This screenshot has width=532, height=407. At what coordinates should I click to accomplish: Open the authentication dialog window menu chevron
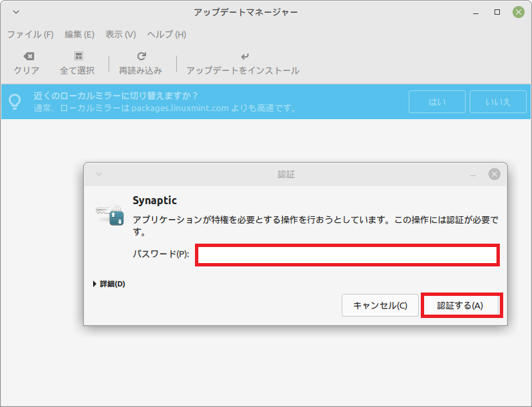(99, 174)
